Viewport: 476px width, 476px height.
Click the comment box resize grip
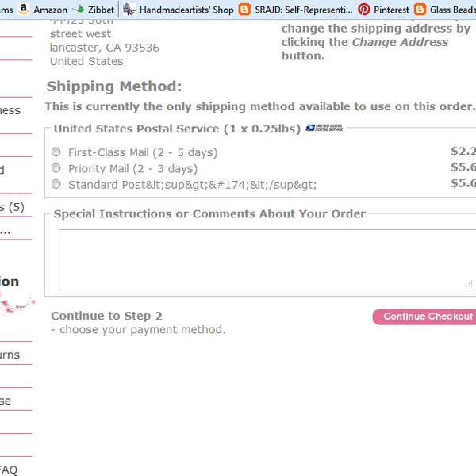point(469,284)
